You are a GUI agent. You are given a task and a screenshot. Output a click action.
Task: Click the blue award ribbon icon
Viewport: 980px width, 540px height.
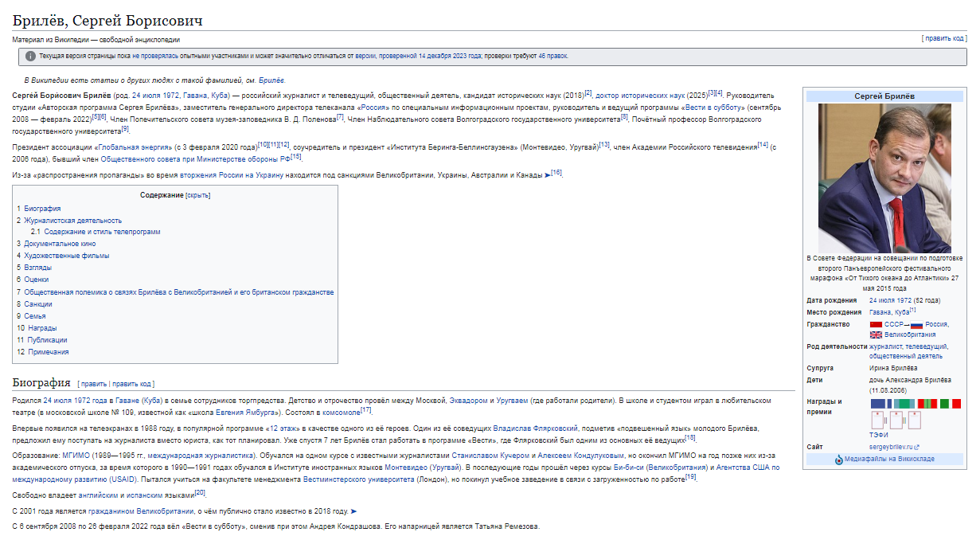[881, 404]
